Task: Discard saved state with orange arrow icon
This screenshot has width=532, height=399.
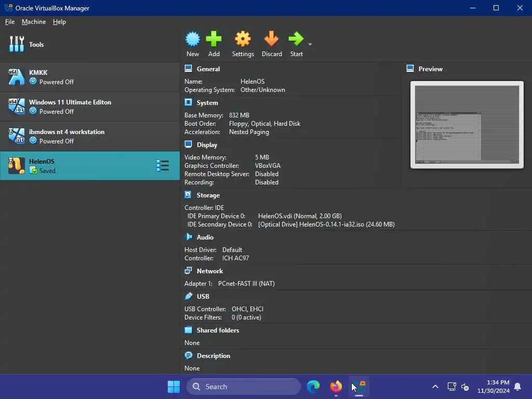Action: point(271,39)
